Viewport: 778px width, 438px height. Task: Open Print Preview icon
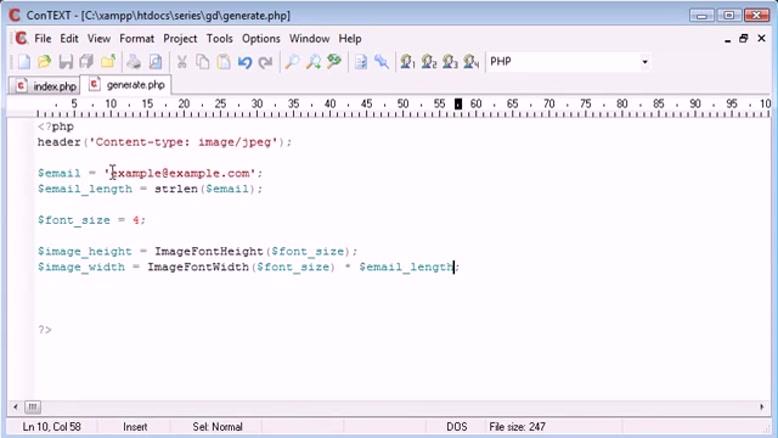155,62
